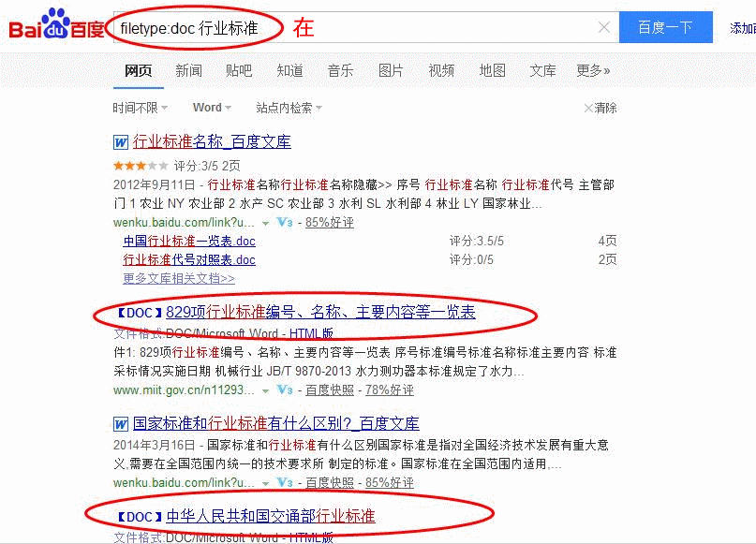Switch to the 新闻 tab
The width and height of the screenshot is (756, 544).
point(188,71)
